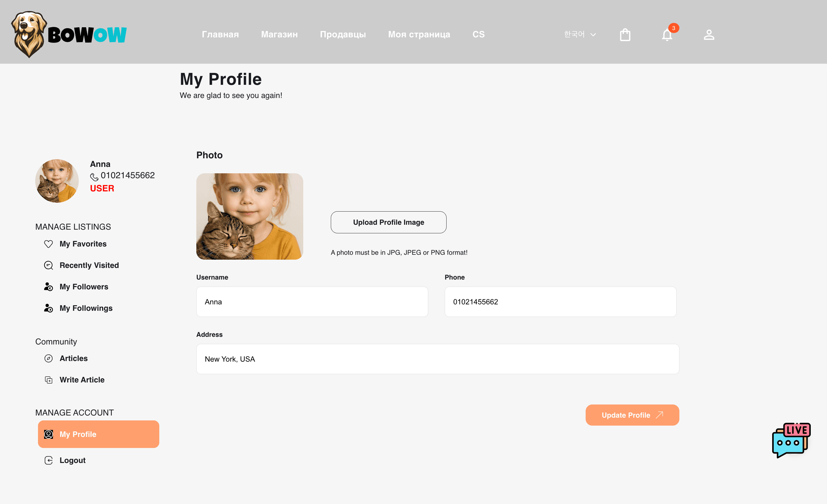Click the BOWOW dog logo
Image resolution: width=827 pixels, height=504 pixels.
pos(69,34)
